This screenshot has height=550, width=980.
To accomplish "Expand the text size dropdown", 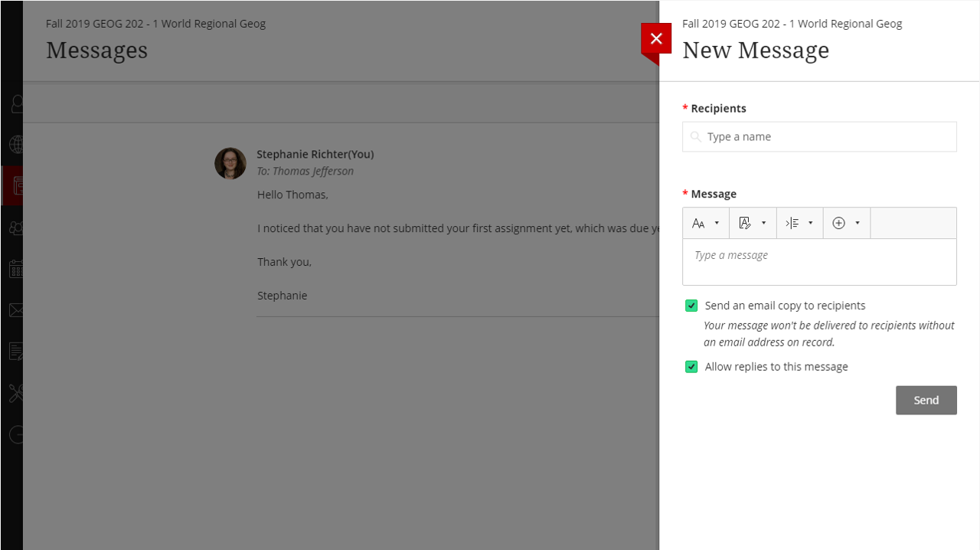I will click(706, 223).
